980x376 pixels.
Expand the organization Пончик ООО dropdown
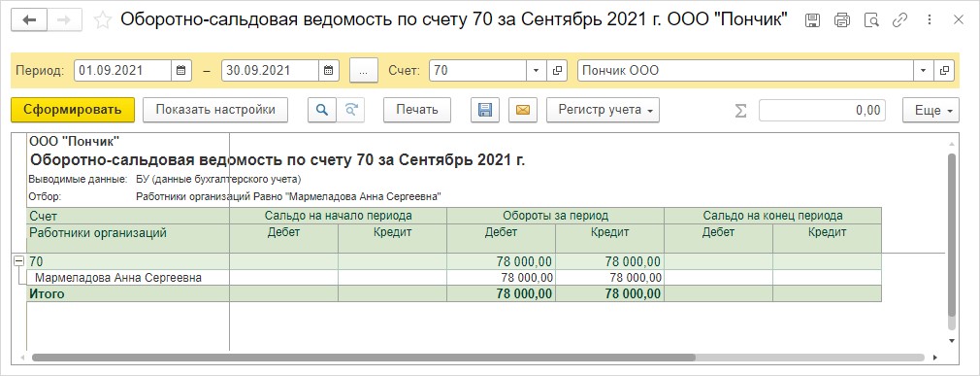pyautogui.click(x=923, y=71)
